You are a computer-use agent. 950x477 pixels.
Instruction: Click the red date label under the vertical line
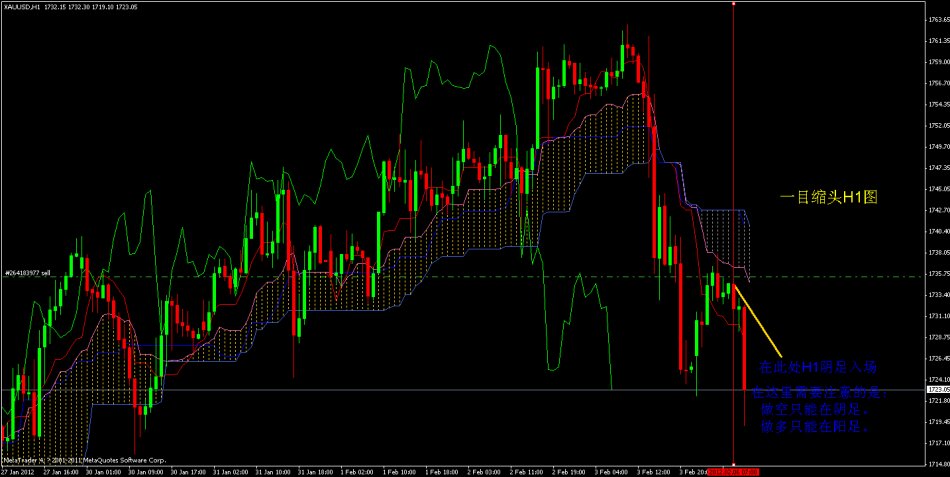click(734, 469)
